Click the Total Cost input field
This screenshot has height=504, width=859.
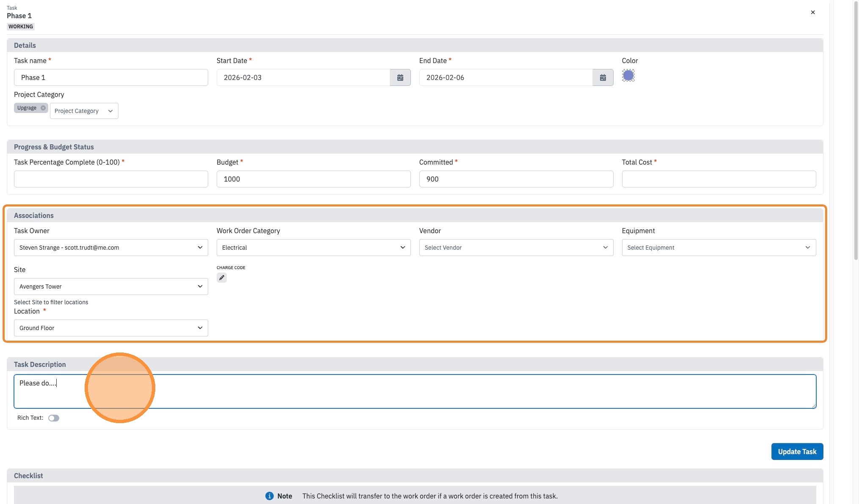click(x=719, y=179)
